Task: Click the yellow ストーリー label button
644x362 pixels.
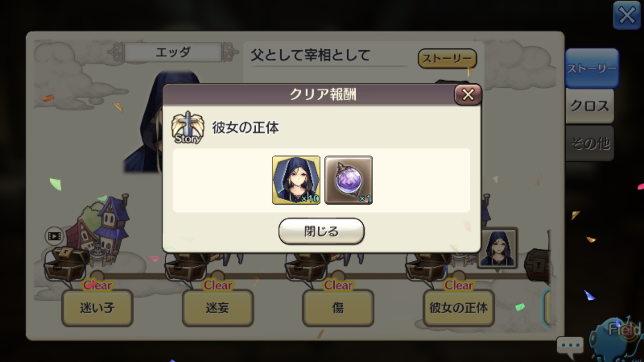Action: click(447, 58)
